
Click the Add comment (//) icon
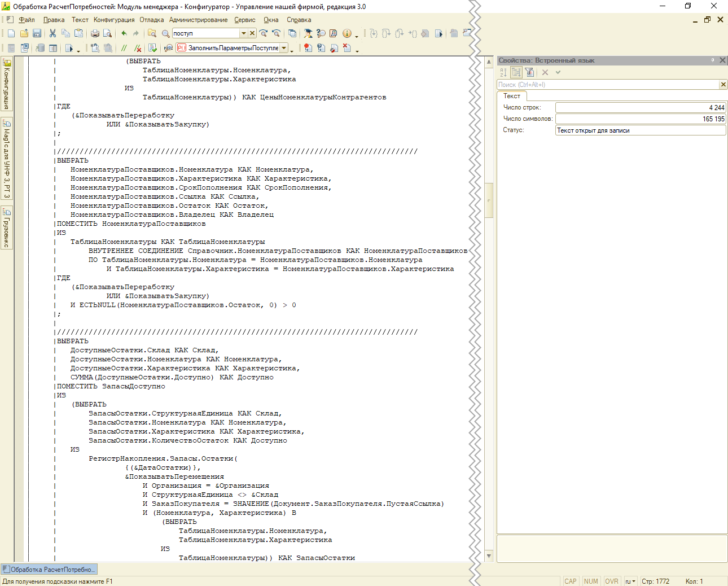tap(124, 48)
